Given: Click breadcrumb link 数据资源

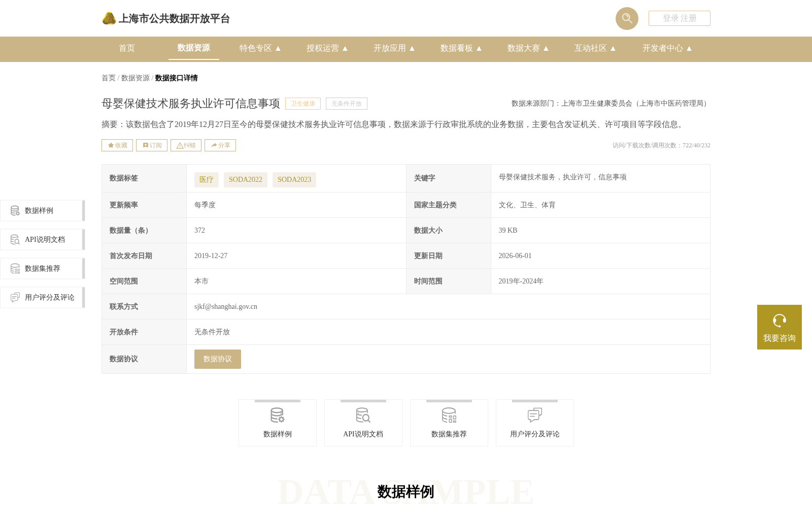Looking at the screenshot, I should 136,78.
